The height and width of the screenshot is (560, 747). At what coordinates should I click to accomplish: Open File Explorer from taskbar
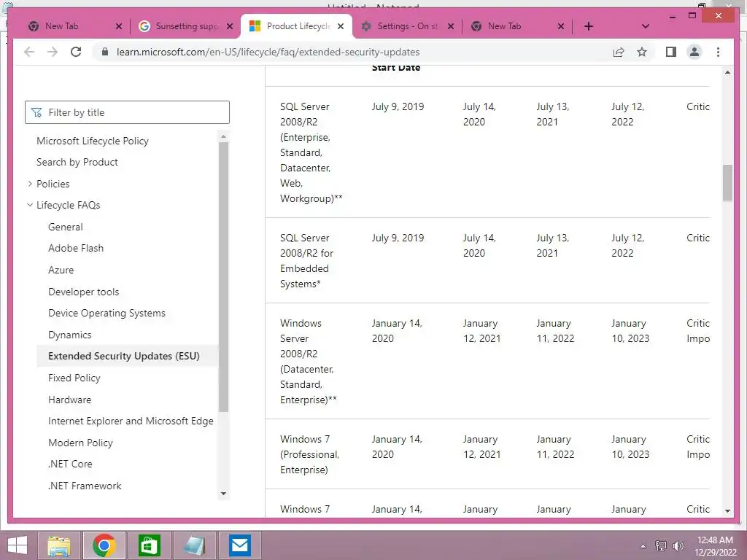[59, 545]
